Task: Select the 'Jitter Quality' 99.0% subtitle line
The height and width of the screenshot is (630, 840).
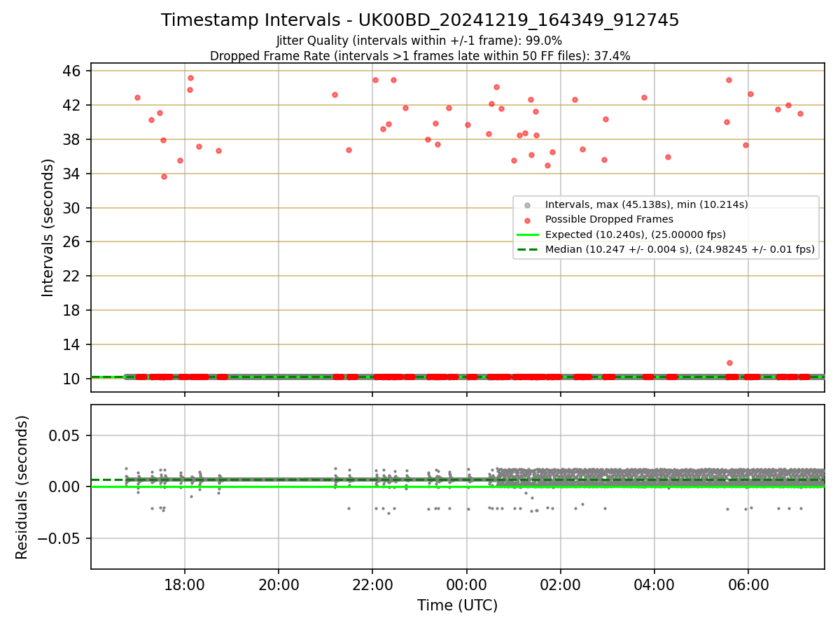Action: [x=419, y=41]
